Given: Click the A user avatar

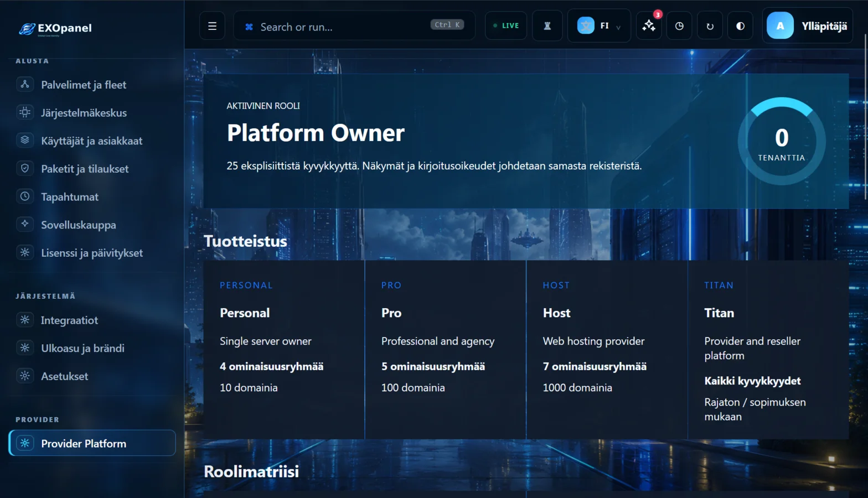Looking at the screenshot, I should point(780,26).
